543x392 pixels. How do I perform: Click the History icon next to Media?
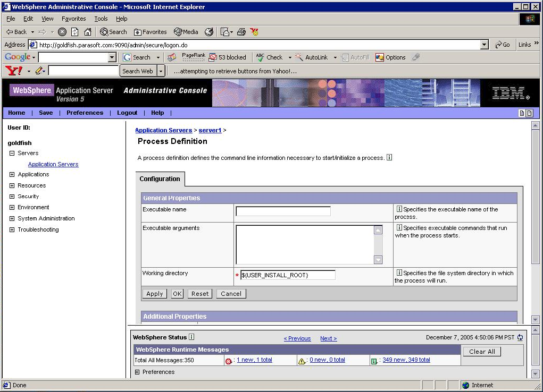click(x=209, y=32)
